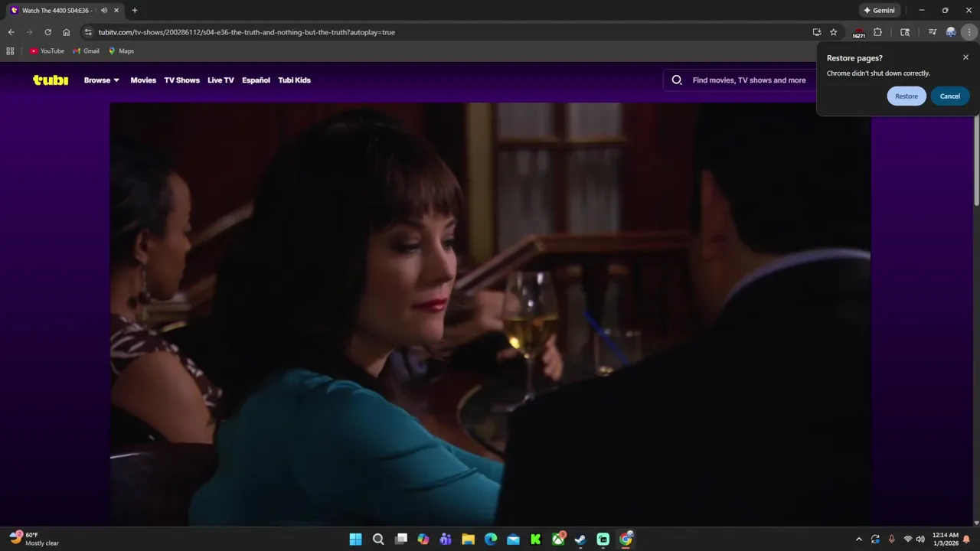Select the Watch The 4400 tab
Screen dimensions: 980x551
[x=55, y=11]
